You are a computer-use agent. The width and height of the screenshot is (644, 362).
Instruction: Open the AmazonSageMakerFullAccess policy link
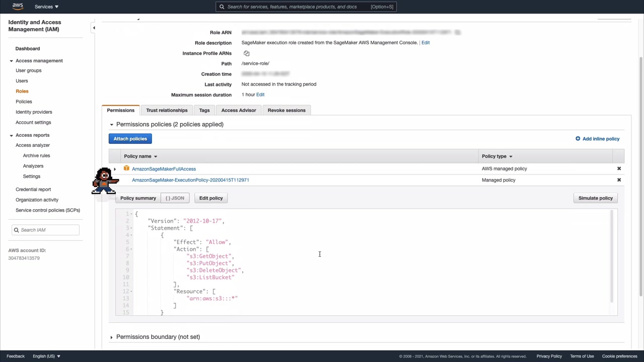[x=164, y=169]
